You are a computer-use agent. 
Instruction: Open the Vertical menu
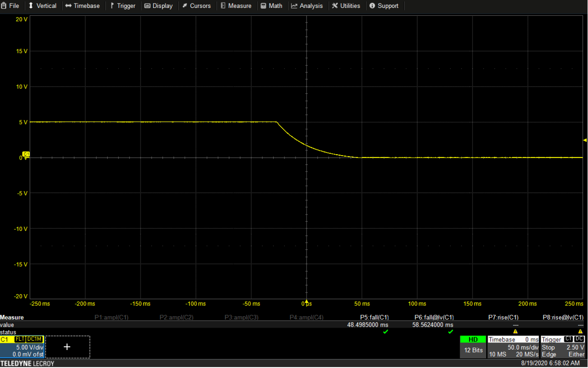click(x=43, y=6)
